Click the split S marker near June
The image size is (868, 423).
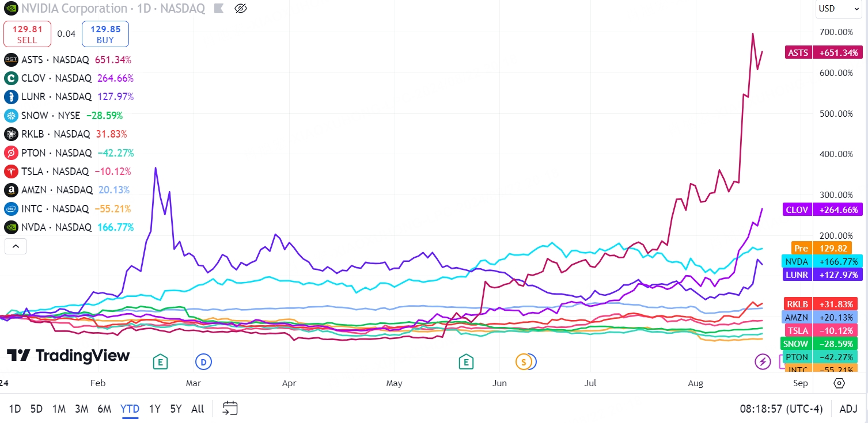pyautogui.click(x=524, y=362)
